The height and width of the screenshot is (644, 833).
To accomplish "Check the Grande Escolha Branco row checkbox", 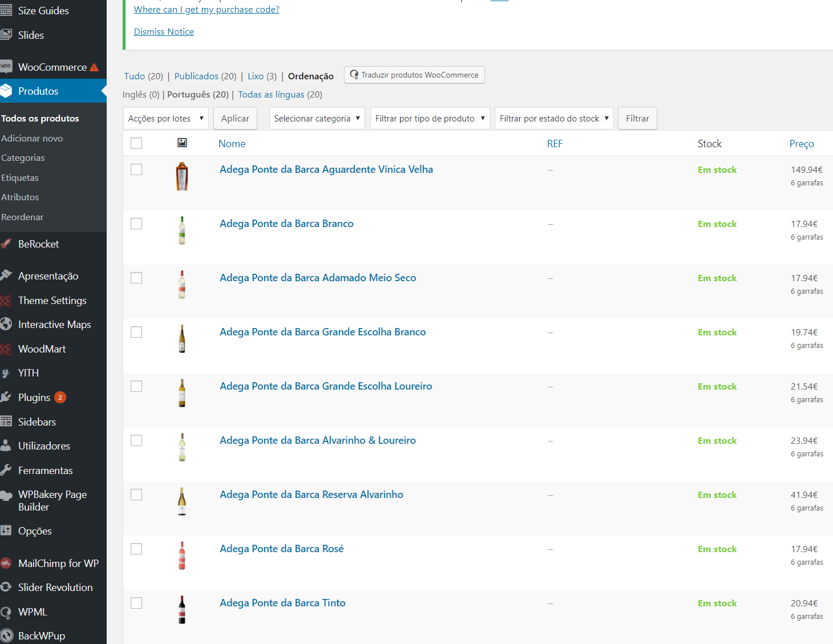I will [x=136, y=332].
